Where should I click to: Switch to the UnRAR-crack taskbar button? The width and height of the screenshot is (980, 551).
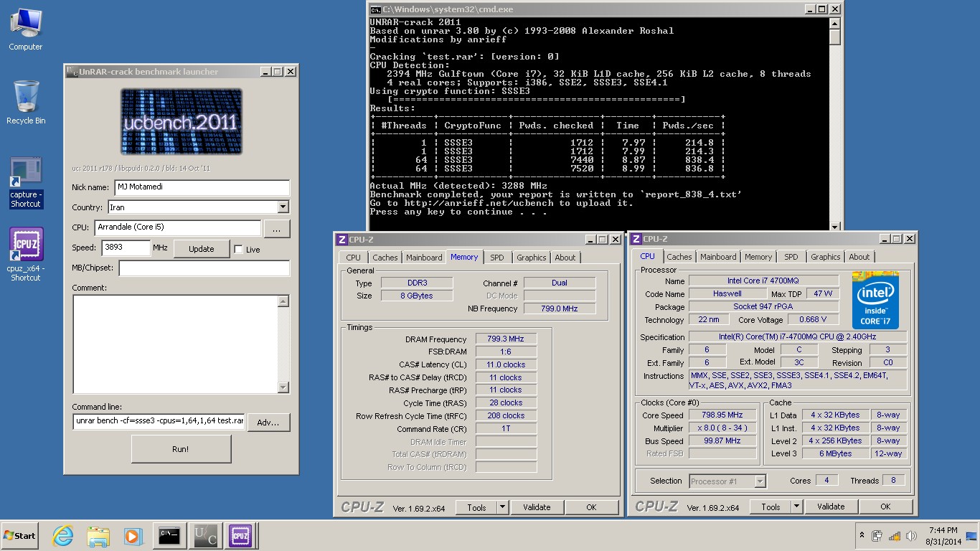(x=204, y=535)
